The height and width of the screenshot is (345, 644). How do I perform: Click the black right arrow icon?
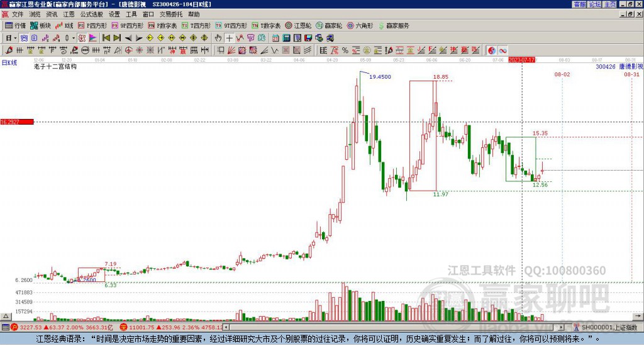(x=139, y=38)
